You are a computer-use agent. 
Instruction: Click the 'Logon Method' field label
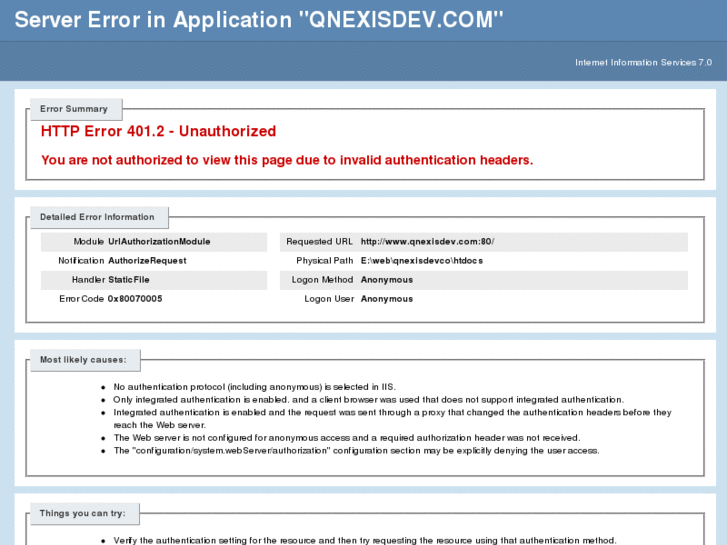tap(322, 280)
